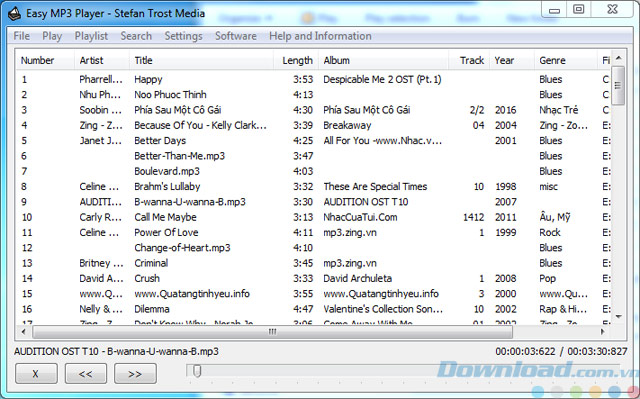Click the genre cell 'misc'
Viewport: 640px width, 399px height.
click(x=548, y=186)
